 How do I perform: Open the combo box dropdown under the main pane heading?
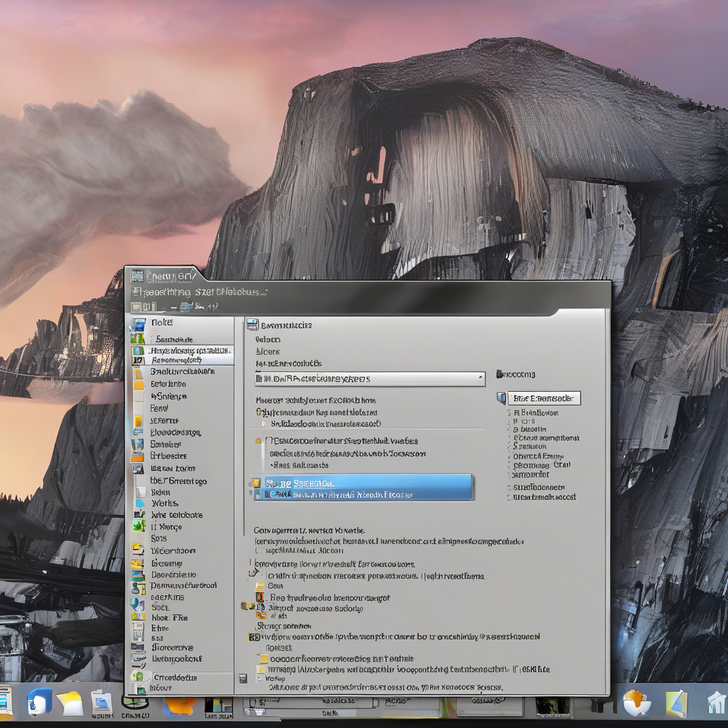(x=370, y=379)
